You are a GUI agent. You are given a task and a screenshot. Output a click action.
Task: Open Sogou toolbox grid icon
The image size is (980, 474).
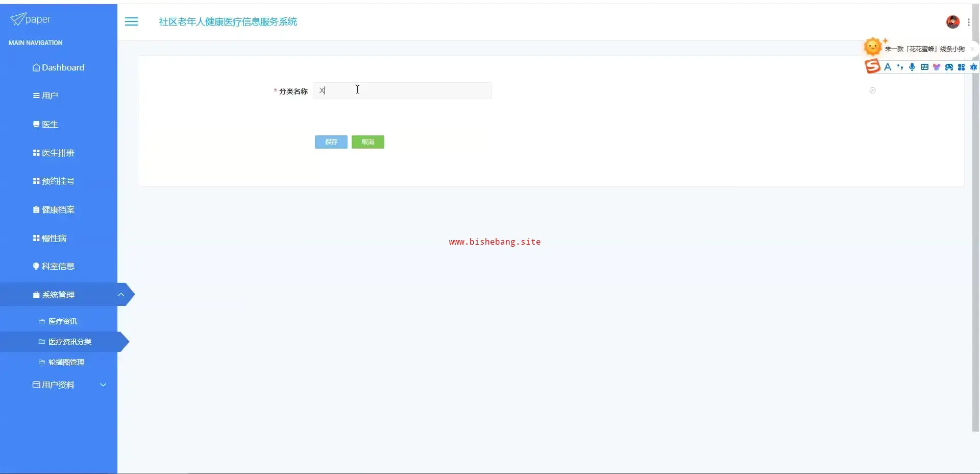click(961, 67)
